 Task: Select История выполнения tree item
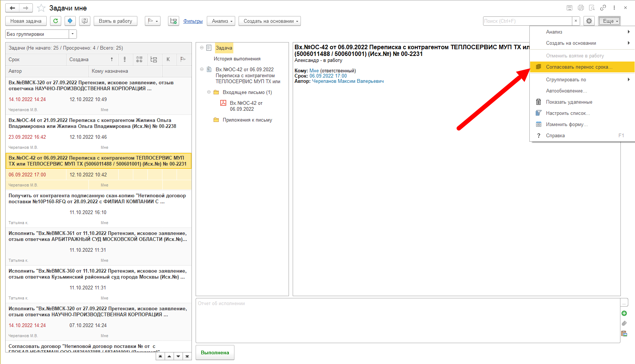click(x=237, y=59)
